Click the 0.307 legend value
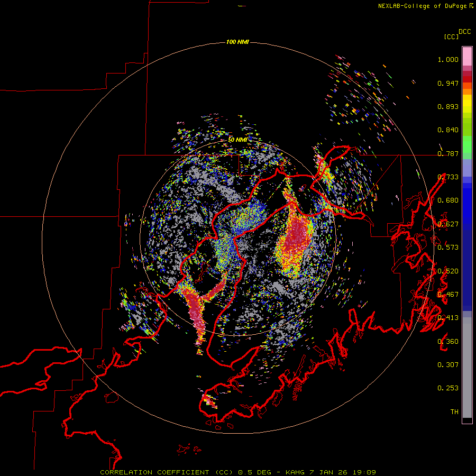This screenshot has width=476, height=476. 448,365
